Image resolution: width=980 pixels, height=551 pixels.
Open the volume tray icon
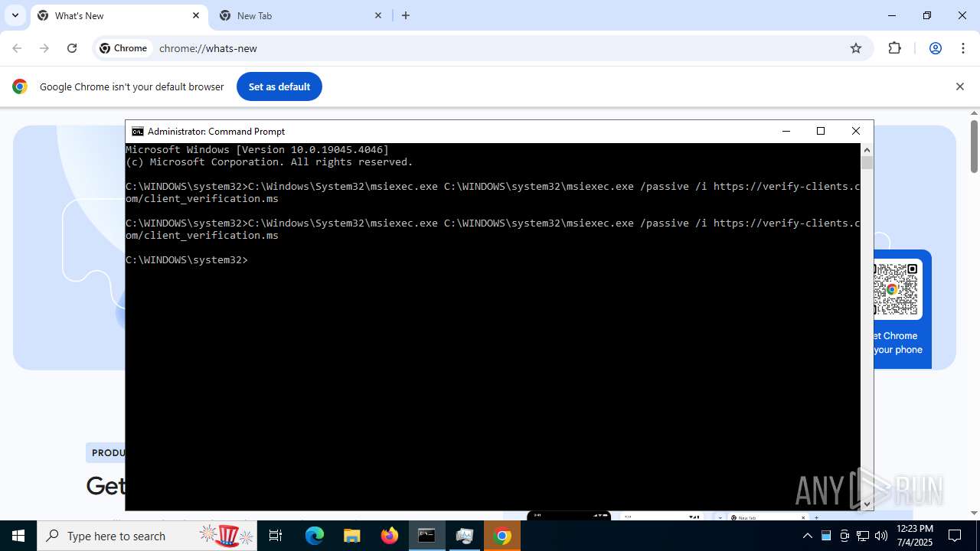coord(881,536)
